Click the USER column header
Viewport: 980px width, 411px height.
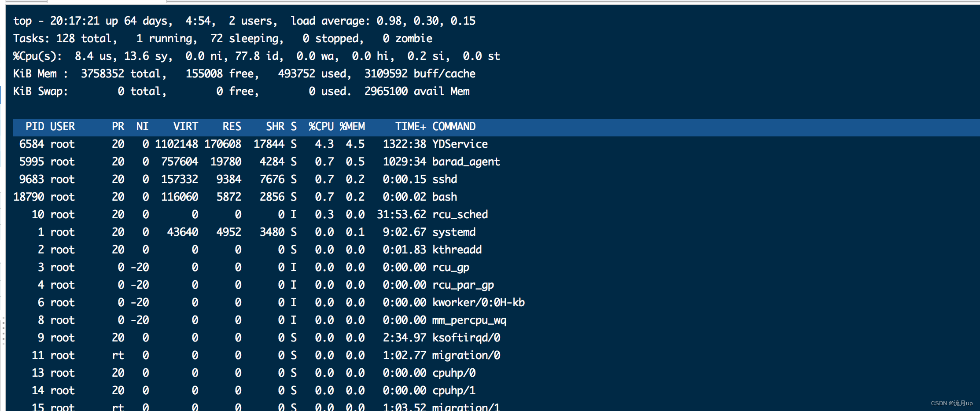63,127
